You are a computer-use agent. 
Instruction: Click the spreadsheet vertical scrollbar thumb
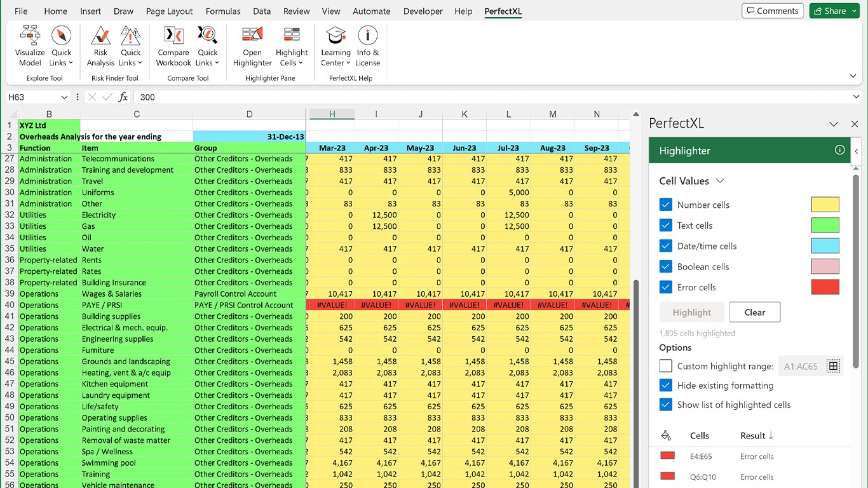tap(636, 384)
